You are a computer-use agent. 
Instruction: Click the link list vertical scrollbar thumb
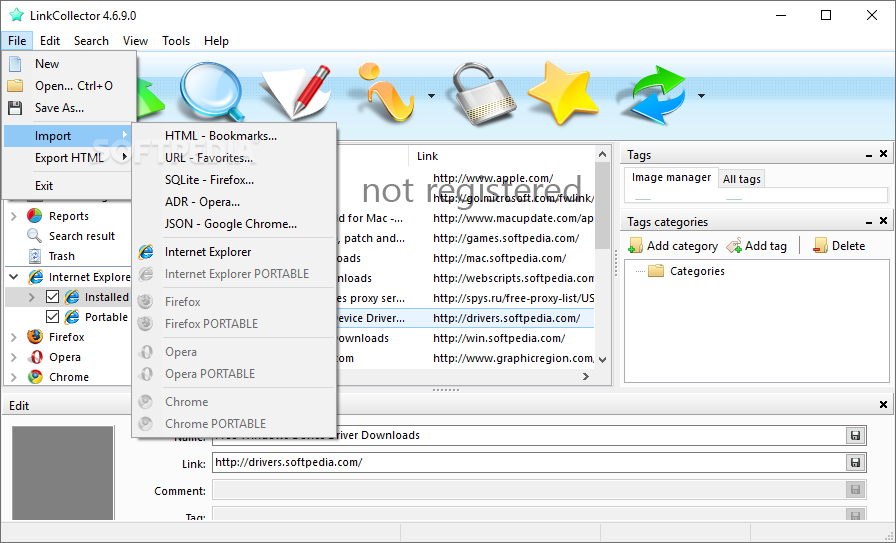click(x=602, y=206)
